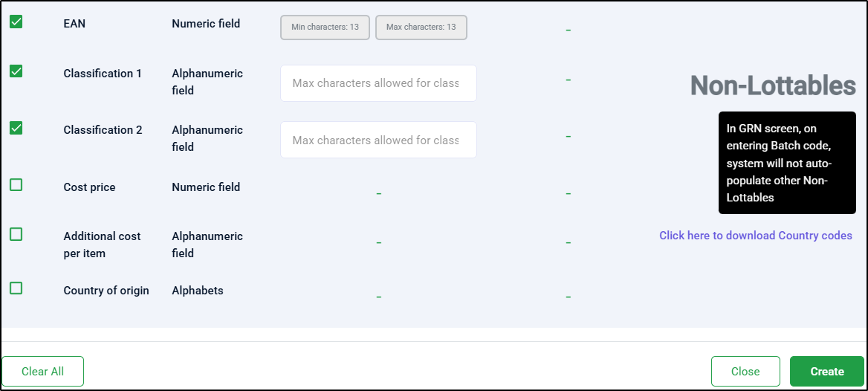Select the Additional cost per item label
Image resolution: width=868 pixels, height=391 pixels.
click(x=102, y=245)
